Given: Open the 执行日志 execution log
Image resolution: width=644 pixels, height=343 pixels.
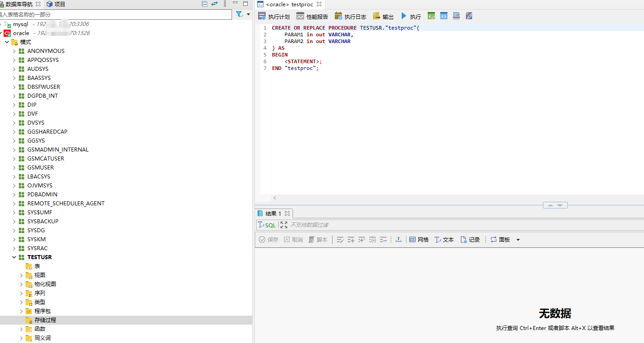Looking at the screenshot, I should (350, 17).
